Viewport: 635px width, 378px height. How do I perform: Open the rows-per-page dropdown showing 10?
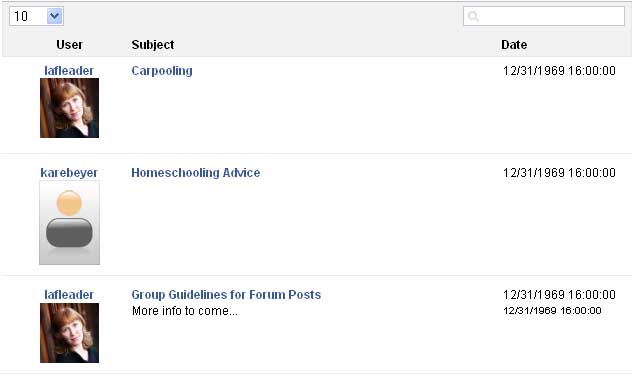point(36,16)
